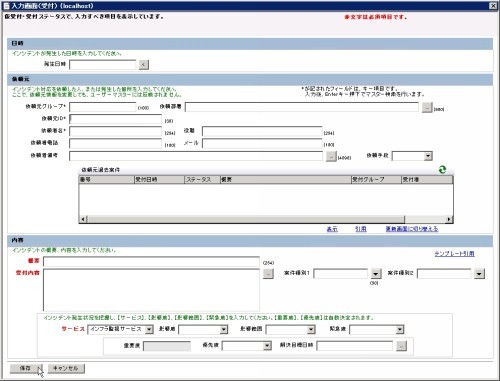Click the 受付者 column header

pyautogui.click(x=427, y=179)
